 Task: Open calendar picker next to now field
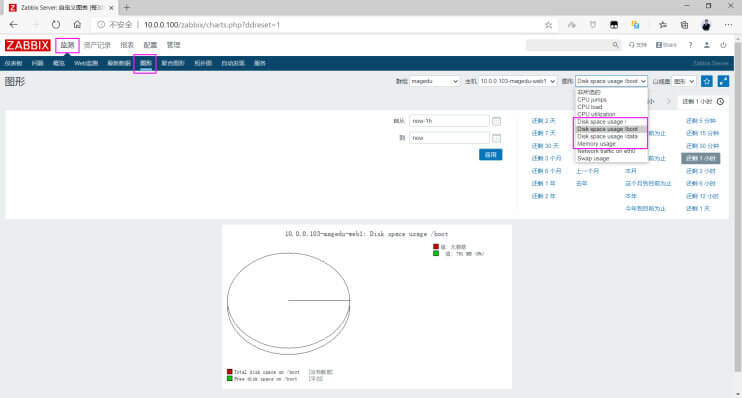pyautogui.click(x=496, y=138)
